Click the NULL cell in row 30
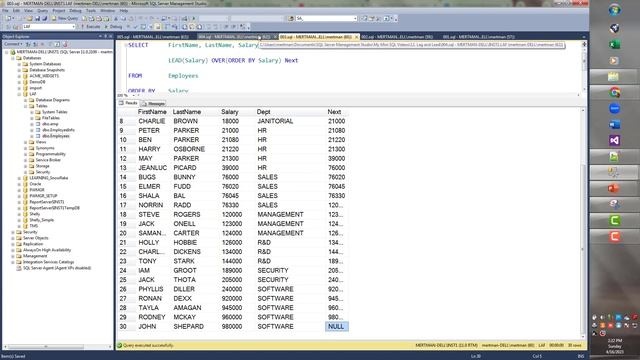640x360 pixels. (336, 327)
